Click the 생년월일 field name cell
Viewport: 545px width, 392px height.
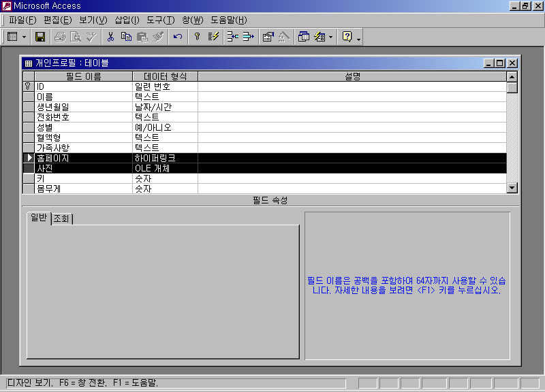(x=83, y=107)
